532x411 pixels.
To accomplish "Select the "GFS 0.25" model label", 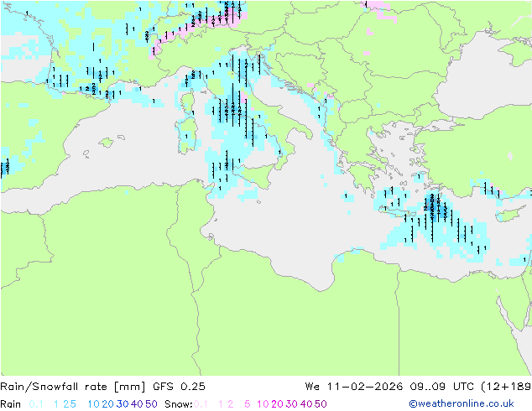I will tap(179, 386).
